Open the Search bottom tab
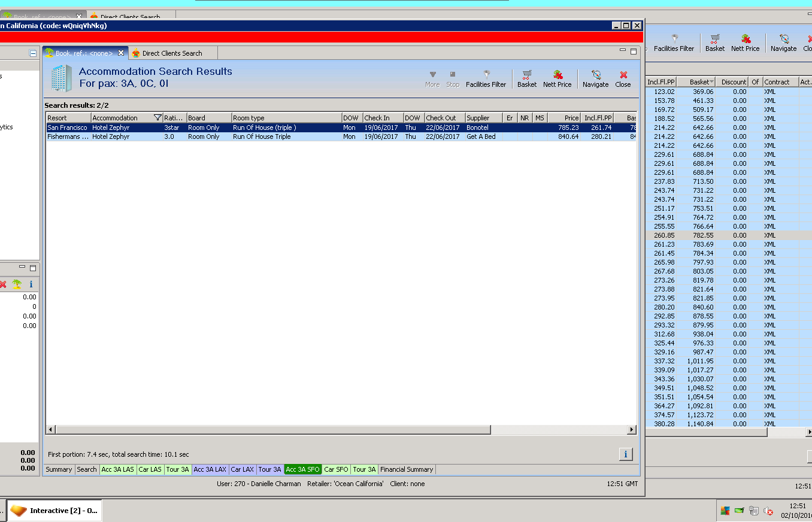The image size is (812, 522). pos(87,469)
